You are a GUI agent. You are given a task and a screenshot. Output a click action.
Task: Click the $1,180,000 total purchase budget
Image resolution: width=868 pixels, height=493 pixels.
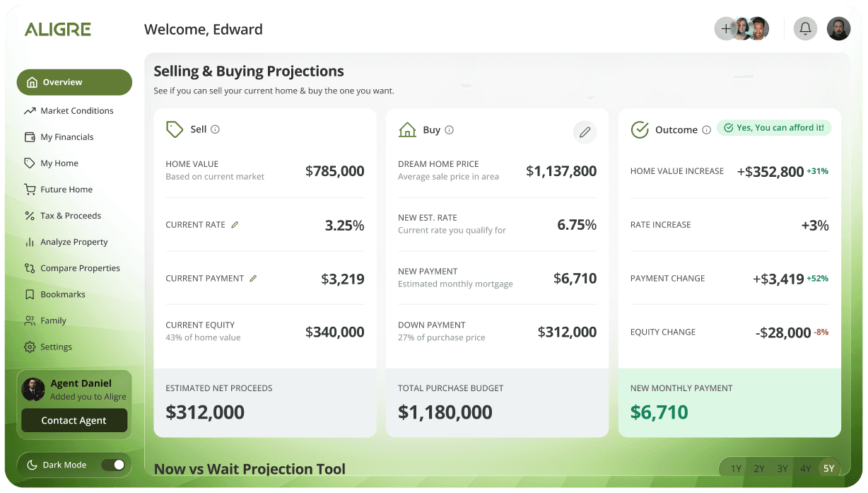point(445,412)
